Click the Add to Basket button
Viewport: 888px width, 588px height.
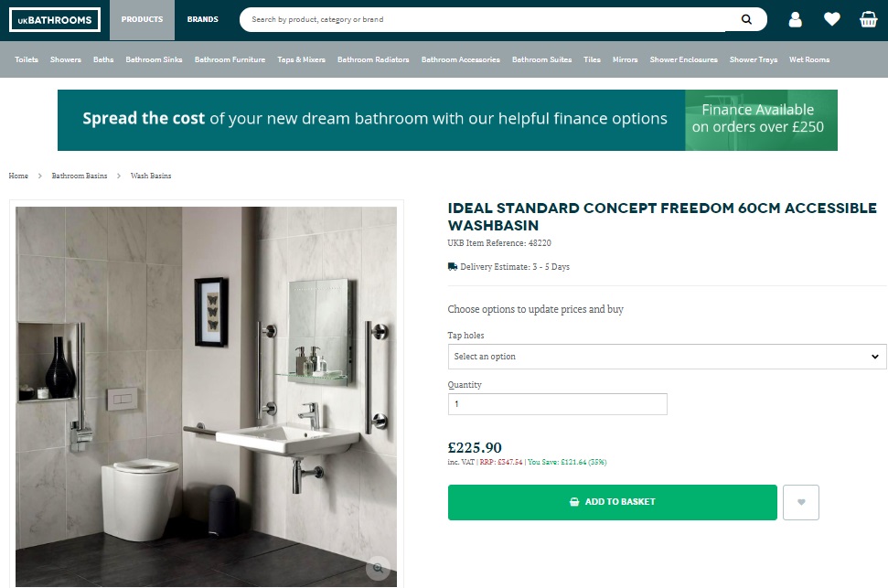(612, 502)
